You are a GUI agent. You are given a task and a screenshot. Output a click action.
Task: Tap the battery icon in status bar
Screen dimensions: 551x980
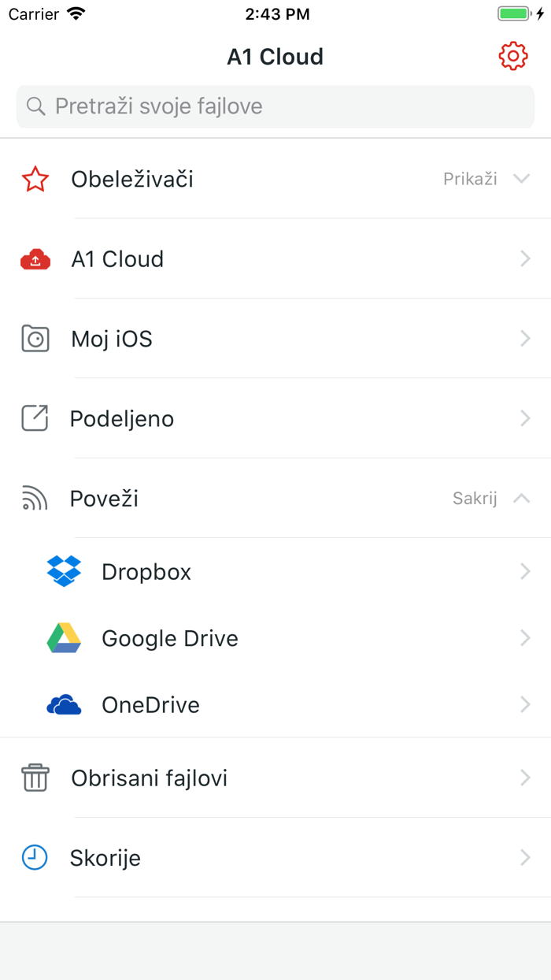click(516, 13)
